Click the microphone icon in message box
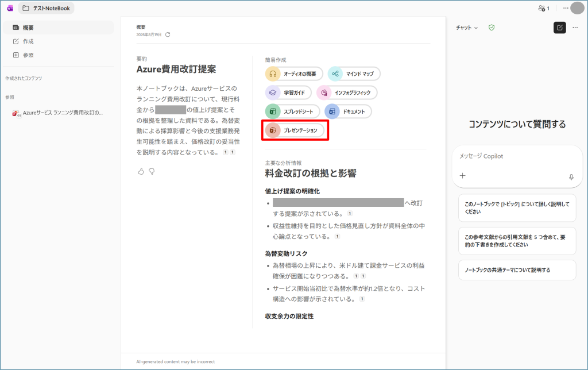This screenshot has height=370, width=588. click(x=571, y=177)
